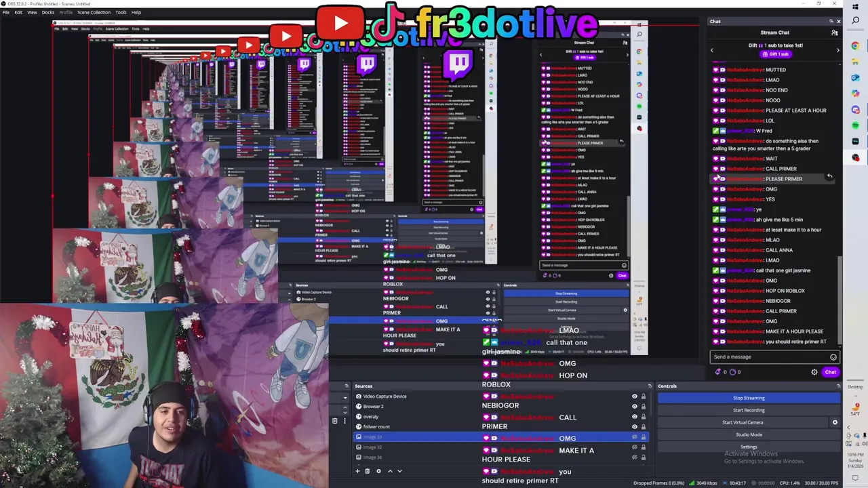Open Windows Search in the taskbar
868x488 pixels.
click(x=855, y=21)
